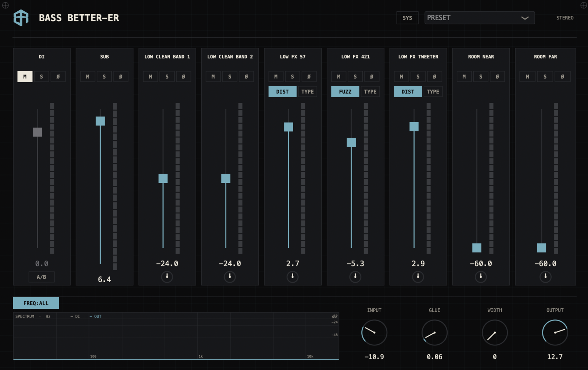Click the A/B compare button

pos(42,277)
